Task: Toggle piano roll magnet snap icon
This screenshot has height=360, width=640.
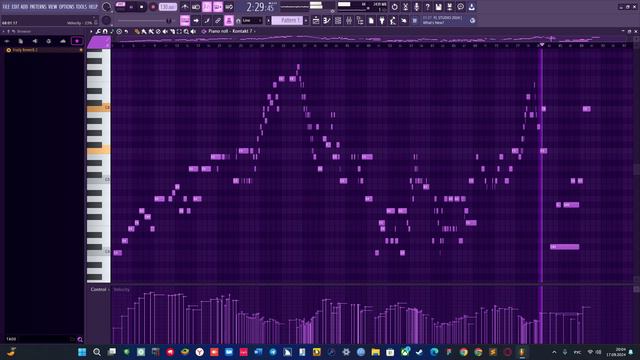Action: coord(105,31)
